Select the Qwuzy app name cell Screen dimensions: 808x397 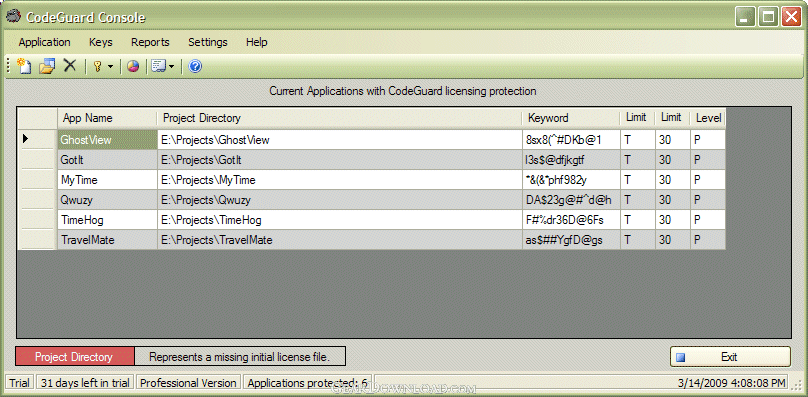click(107, 200)
